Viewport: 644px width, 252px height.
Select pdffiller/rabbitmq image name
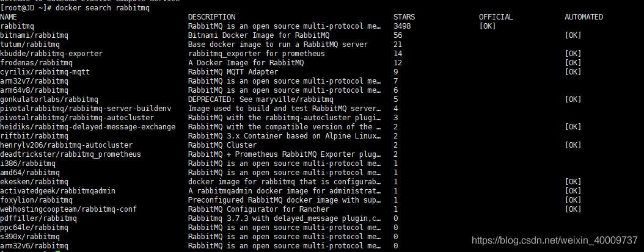(38, 218)
